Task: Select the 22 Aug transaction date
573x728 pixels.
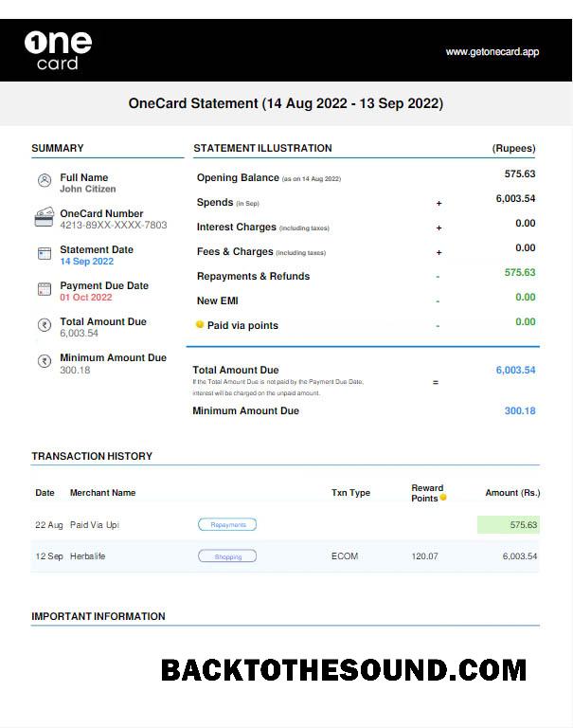Action: [48, 524]
